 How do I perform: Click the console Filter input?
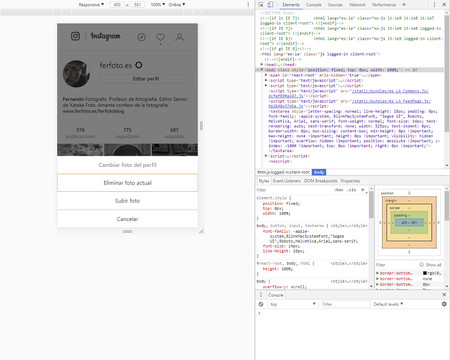345,304
